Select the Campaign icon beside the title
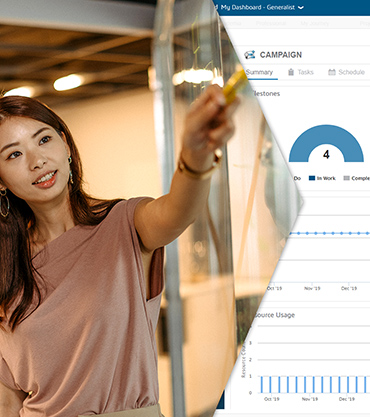370x417 pixels. pyautogui.click(x=250, y=55)
